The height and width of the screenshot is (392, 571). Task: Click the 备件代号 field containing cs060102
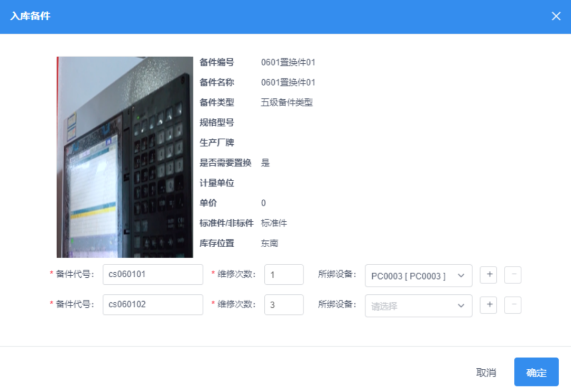(x=153, y=305)
